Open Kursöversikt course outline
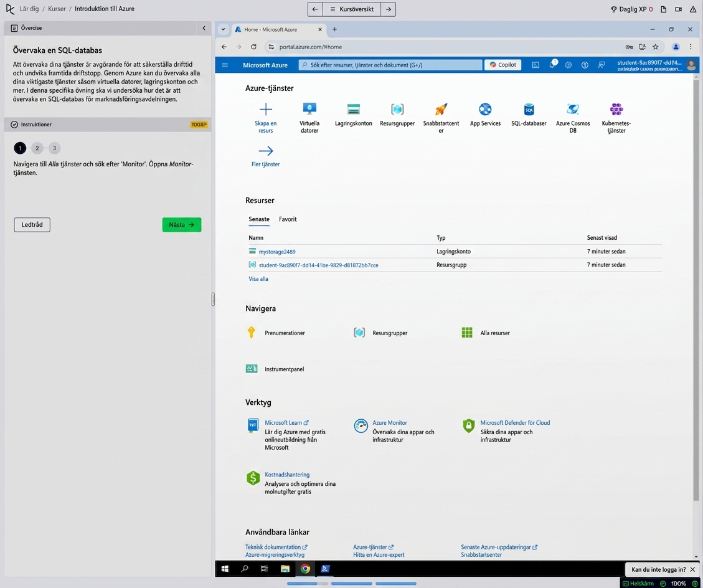This screenshot has height=588, width=703. coord(351,9)
